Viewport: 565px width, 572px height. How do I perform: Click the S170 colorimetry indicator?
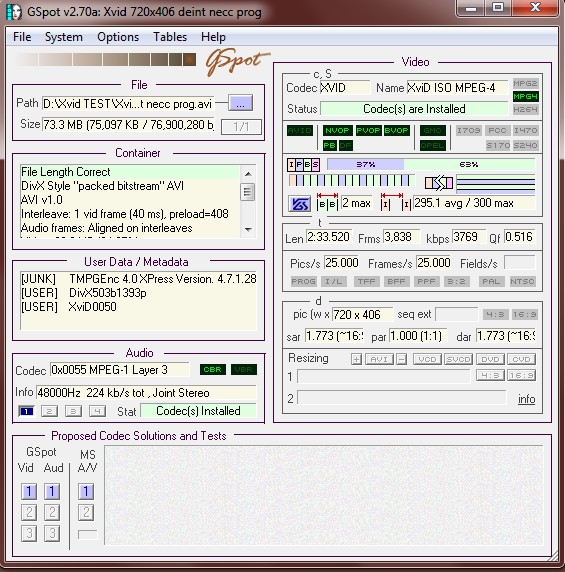[497, 145]
